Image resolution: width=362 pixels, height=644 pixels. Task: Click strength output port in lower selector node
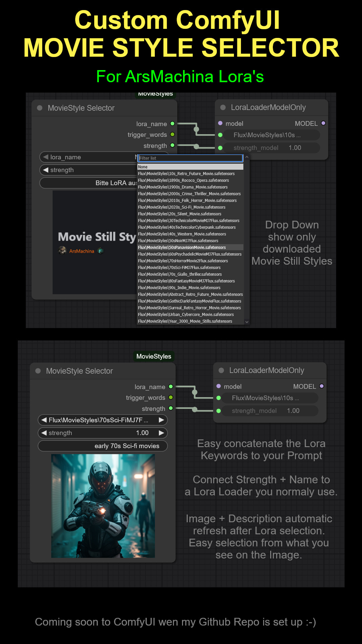171,408
